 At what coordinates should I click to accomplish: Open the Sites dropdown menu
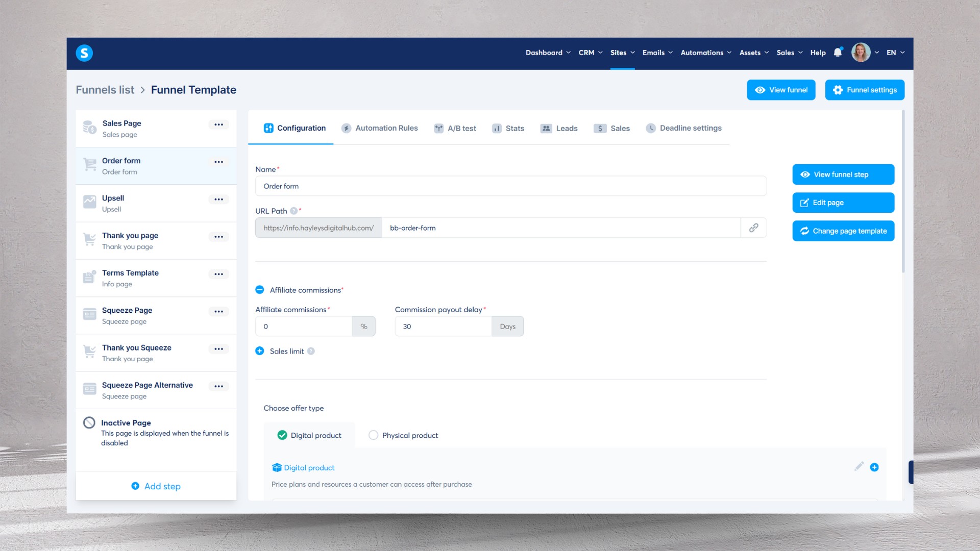pos(622,53)
